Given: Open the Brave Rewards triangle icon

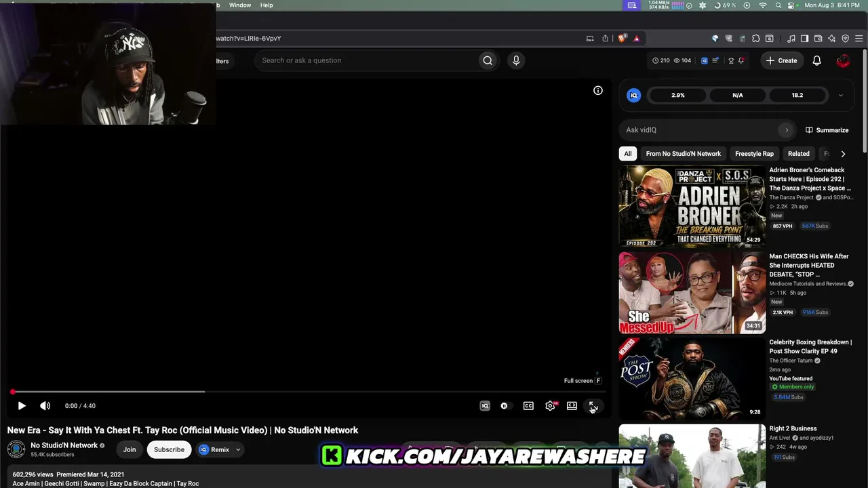Looking at the screenshot, I should pos(636,39).
